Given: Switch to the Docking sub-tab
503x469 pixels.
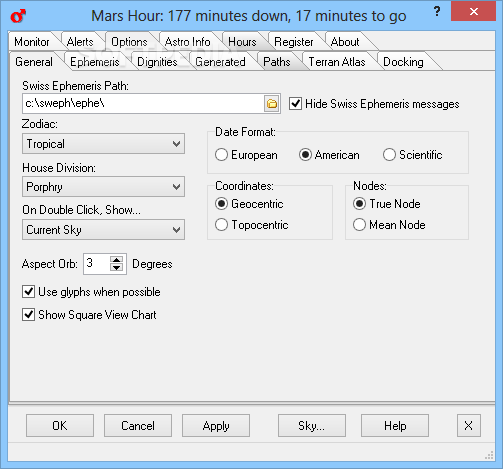Looking at the screenshot, I should coord(403,62).
